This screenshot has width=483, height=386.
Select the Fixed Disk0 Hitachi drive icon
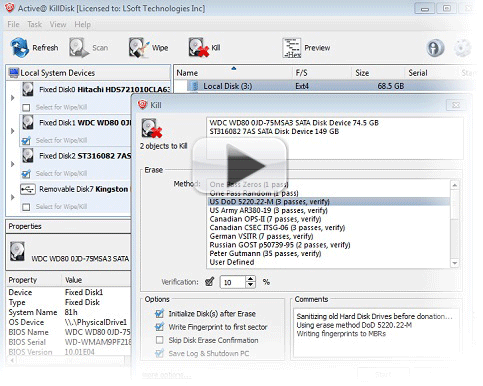point(28,90)
